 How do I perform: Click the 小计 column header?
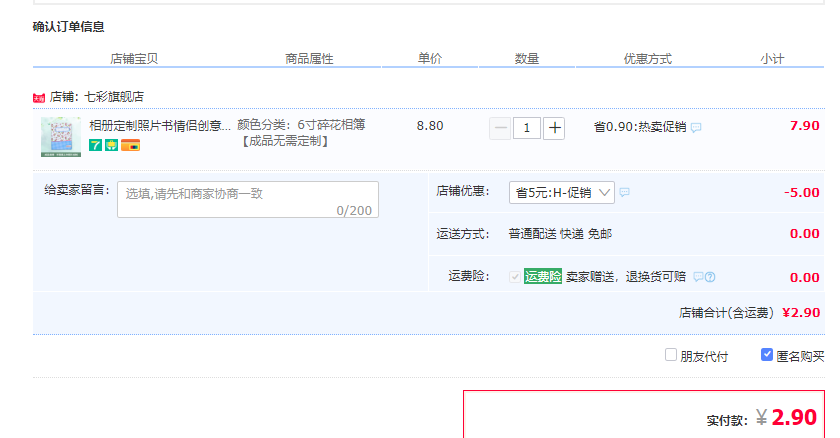771,59
